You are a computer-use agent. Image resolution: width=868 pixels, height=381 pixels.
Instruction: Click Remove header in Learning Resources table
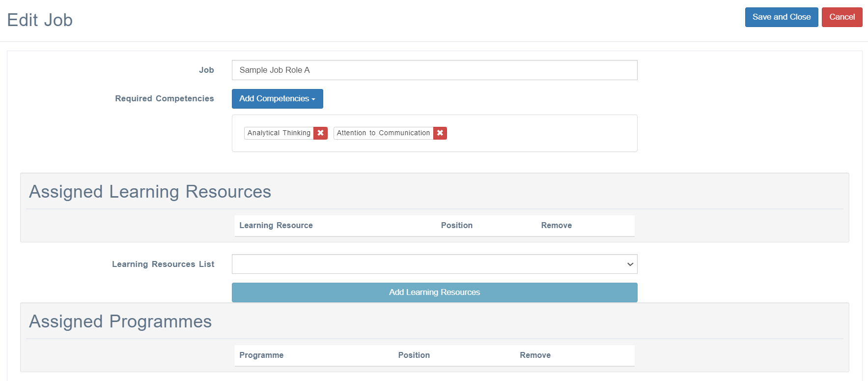coord(557,226)
